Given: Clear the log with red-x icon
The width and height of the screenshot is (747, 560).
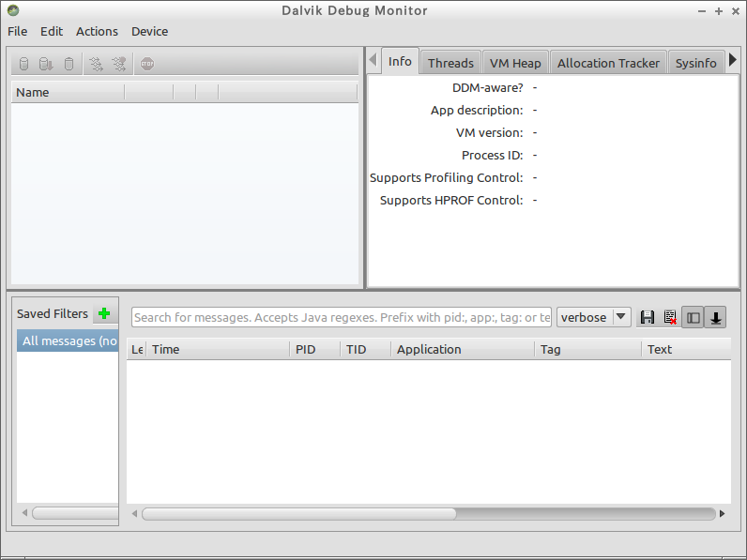Looking at the screenshot, I should [670, 317].
